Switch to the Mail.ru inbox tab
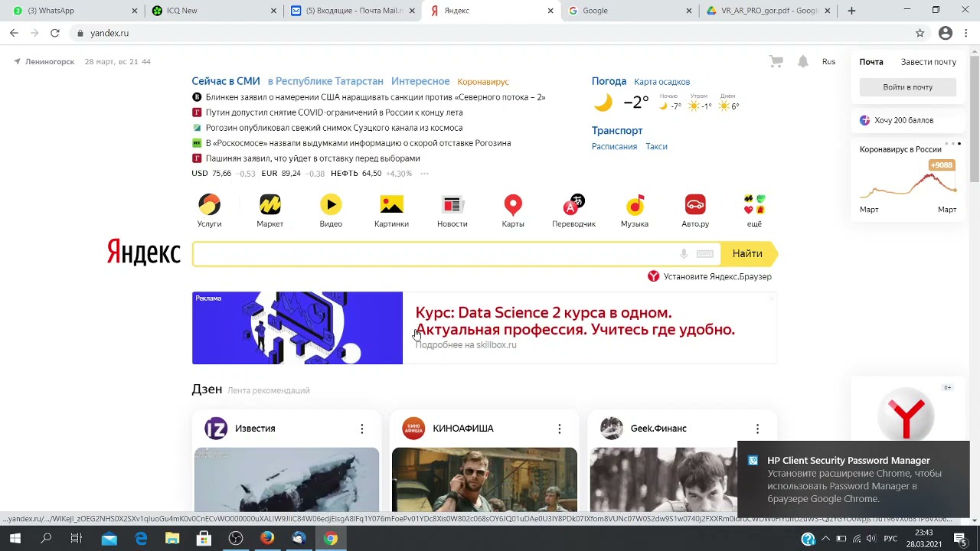This screenshot has width=980, height=551. 352,11
